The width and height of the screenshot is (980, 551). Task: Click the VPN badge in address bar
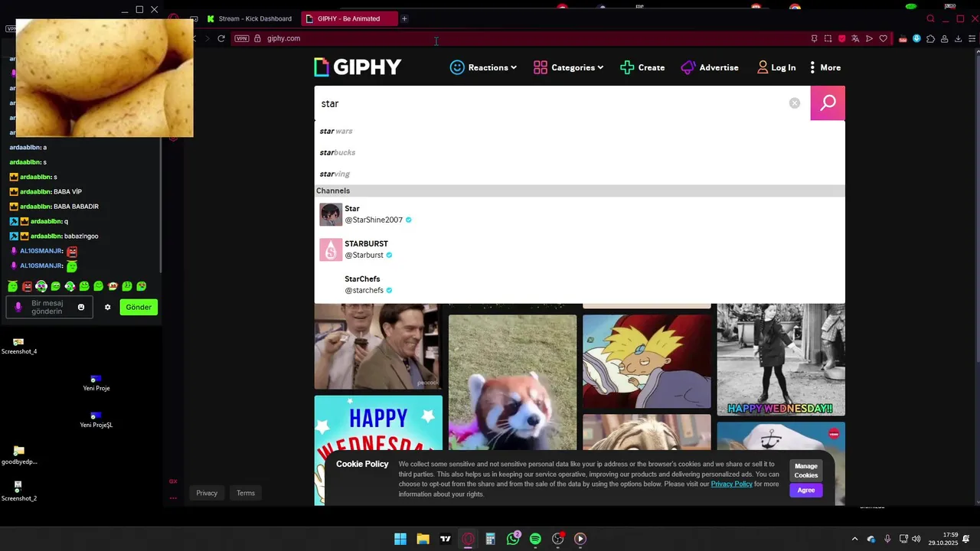(x=242, y=38)
